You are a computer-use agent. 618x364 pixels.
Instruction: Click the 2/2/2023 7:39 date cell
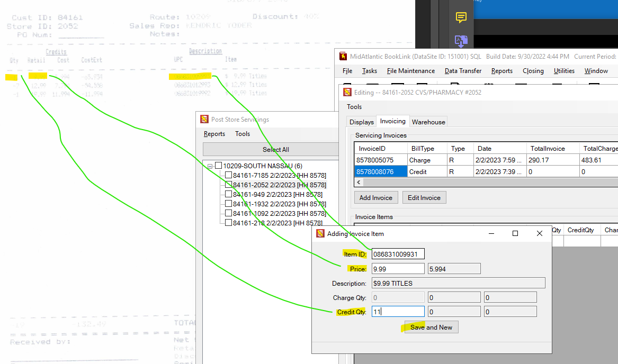(500, 172)
